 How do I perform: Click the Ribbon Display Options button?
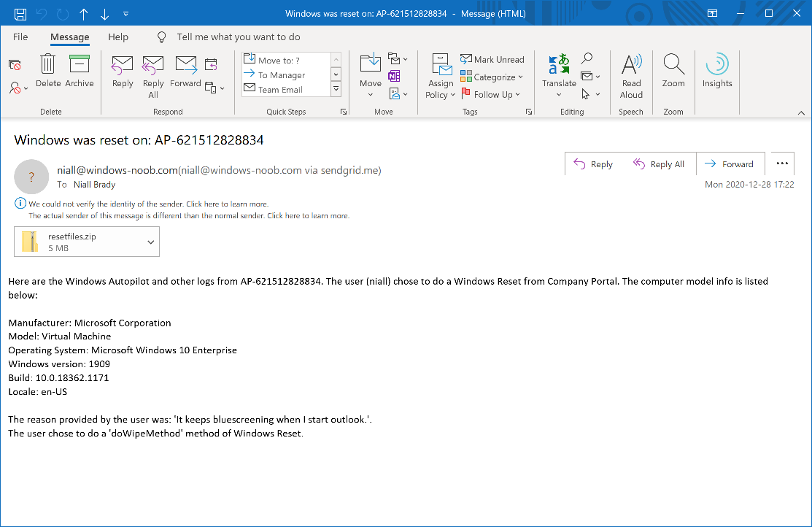pos(713,13)
